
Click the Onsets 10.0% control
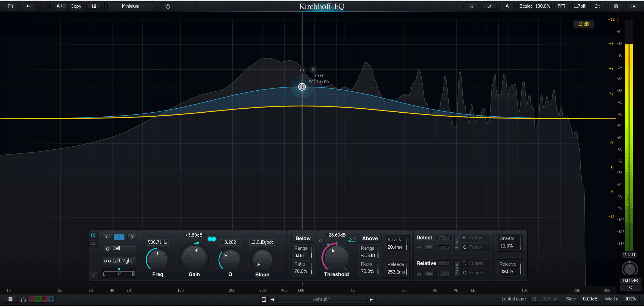[510, 242]
